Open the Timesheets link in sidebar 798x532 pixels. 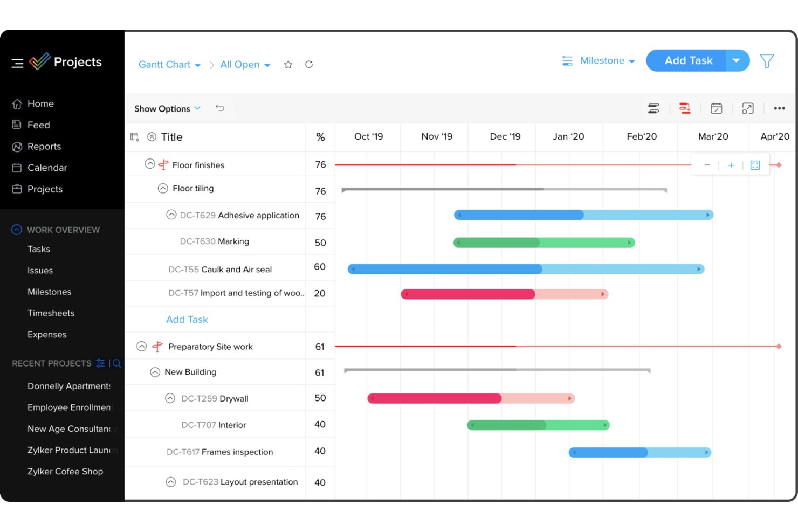pos(51,313)
